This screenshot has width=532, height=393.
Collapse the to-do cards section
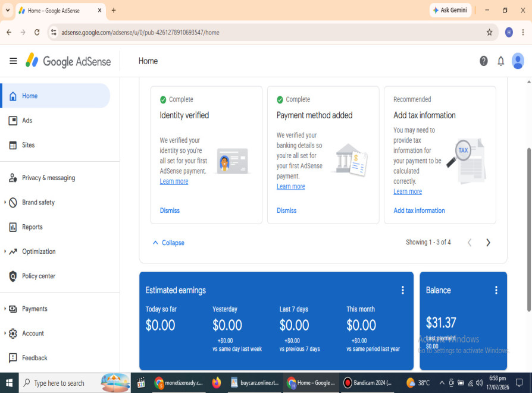(x=168, y=243)
